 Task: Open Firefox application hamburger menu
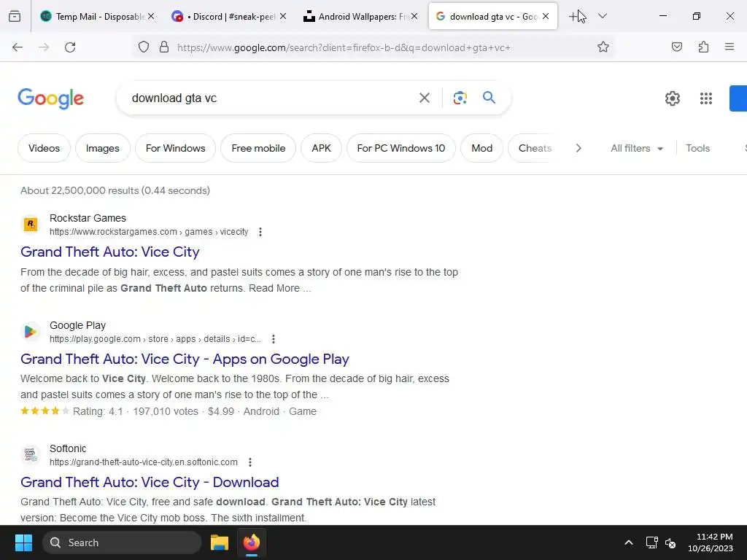729,47
